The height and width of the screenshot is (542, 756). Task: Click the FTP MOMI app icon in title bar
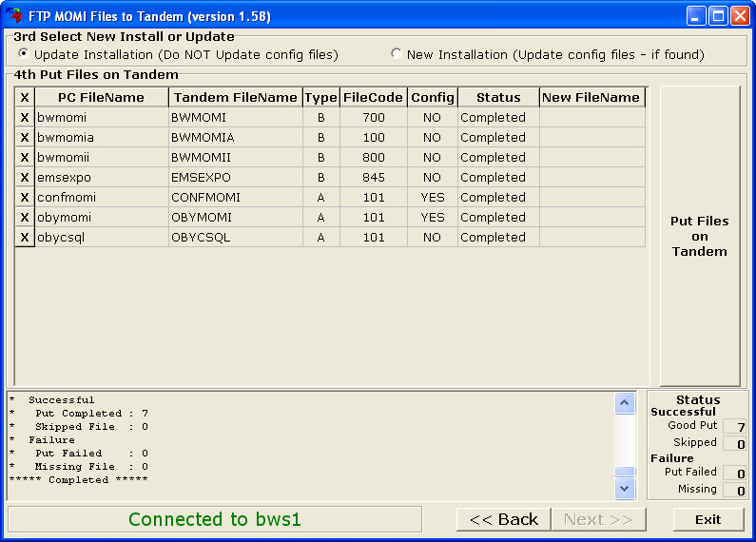(13, 15)
